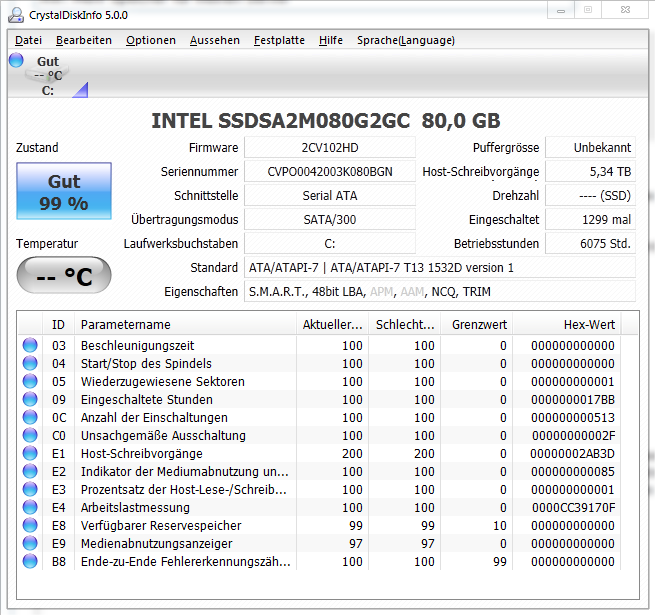Open the Festplatte menu
655x615 pixels.
tap(279, 40)
